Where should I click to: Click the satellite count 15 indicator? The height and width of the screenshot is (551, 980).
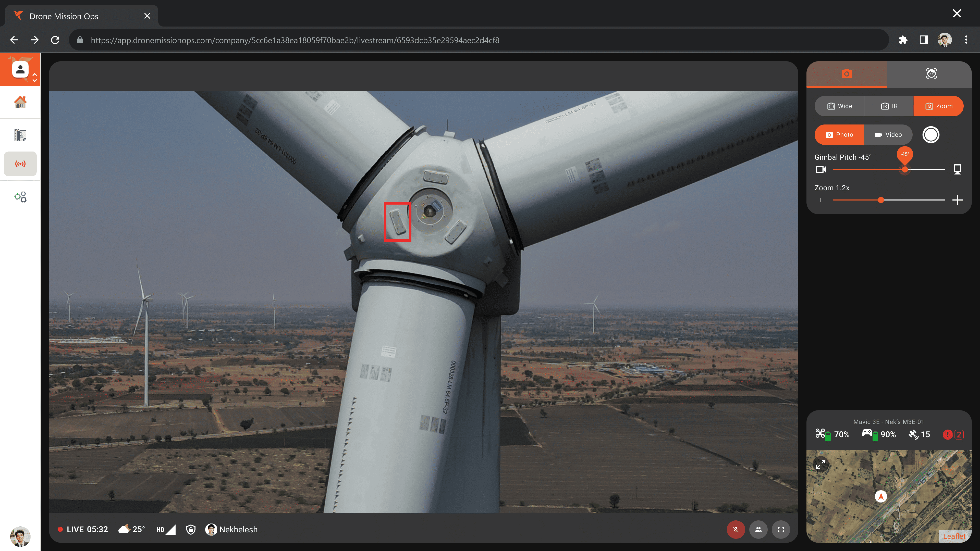919,434
